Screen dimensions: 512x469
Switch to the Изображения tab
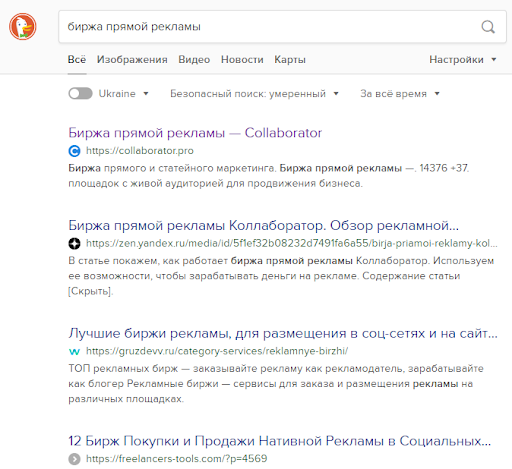pyautogui.click(x=132, y=59)
